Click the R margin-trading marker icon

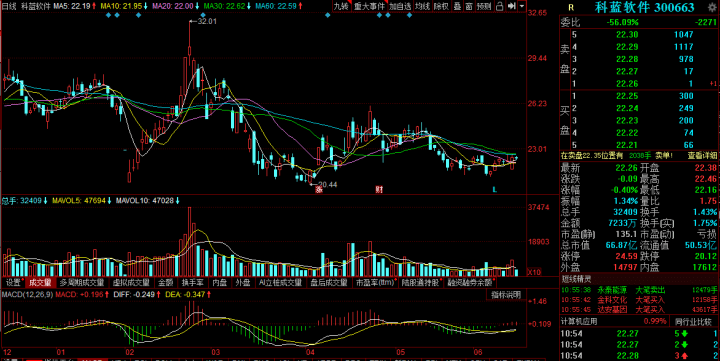click(x=571, y=7)
